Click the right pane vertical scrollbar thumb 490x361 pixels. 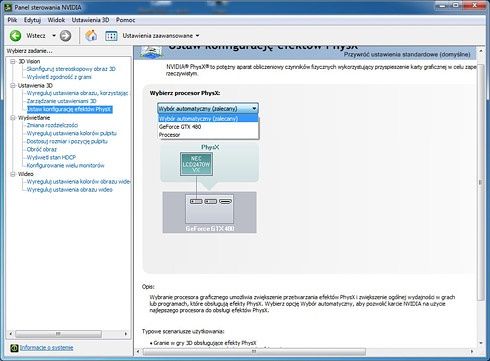[x=480, y=182]
